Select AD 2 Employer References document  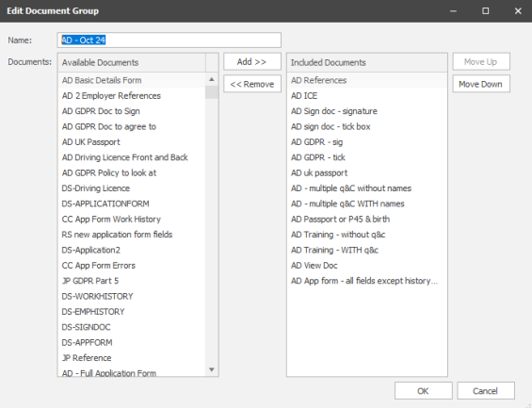(x=132, y=96)
